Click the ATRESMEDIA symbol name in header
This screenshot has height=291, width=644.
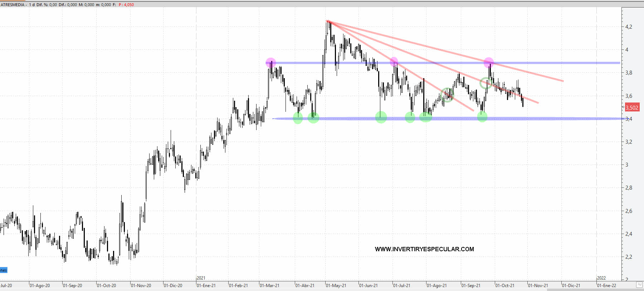(x=13, y=5)
